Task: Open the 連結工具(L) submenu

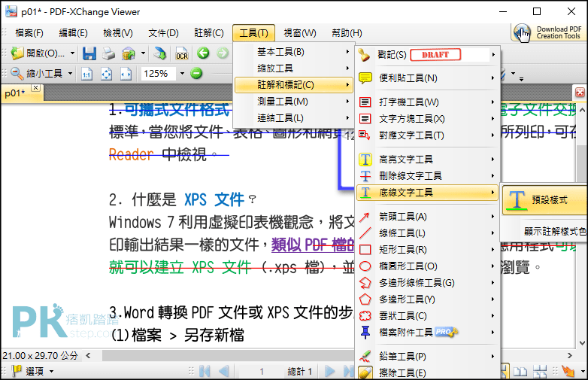Action: click(293, 118)
